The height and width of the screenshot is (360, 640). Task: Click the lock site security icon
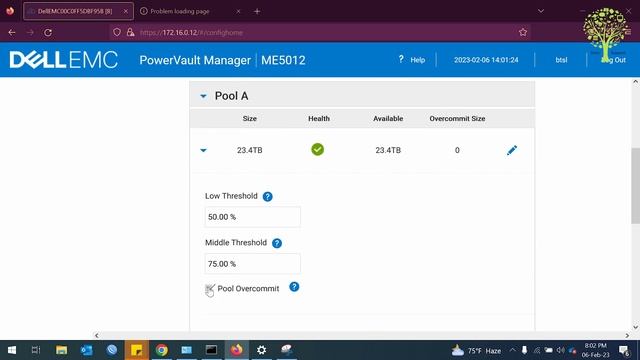tap(130, 32)
